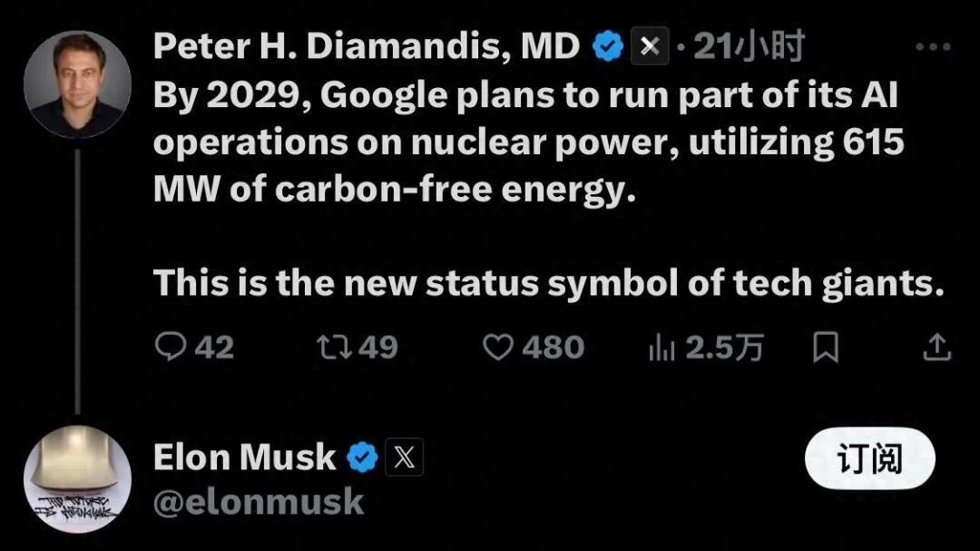
Task: Click Peter Diamandis's blue verified badge
Action: coord(609,47)
